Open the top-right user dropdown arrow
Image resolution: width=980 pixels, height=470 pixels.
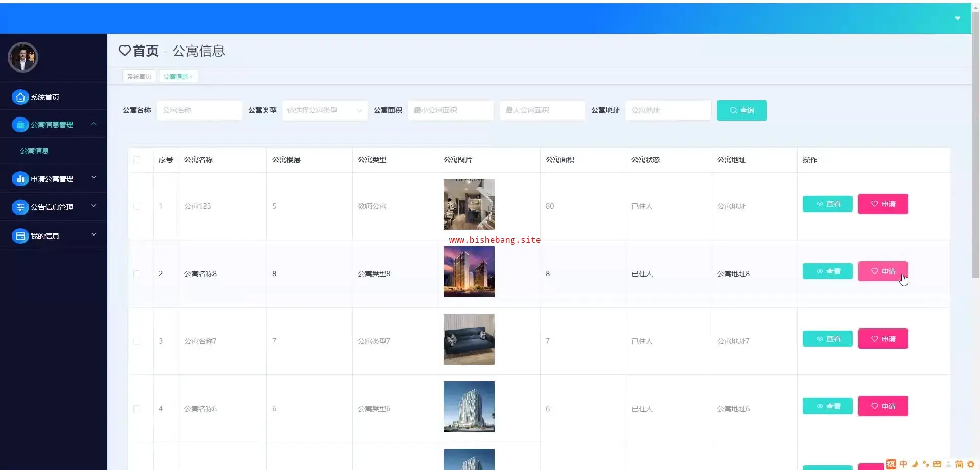click(x=958, y=18)
